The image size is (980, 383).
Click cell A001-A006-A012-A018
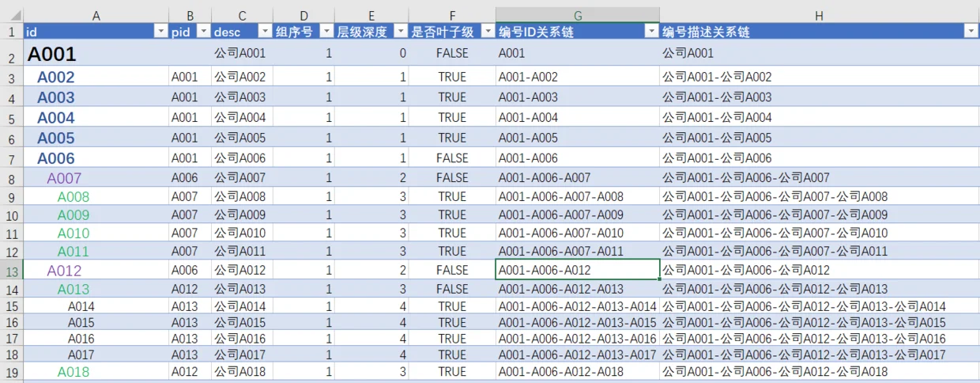[578, 371]
